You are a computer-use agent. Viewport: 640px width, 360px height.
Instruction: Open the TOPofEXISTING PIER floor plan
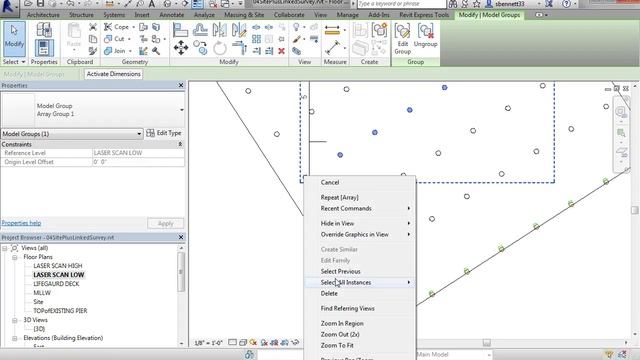point(60,311)
